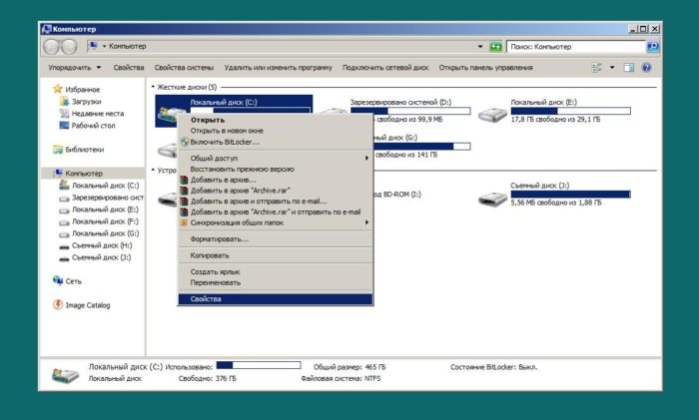Image resolution: width=699 pixels, height=420 pixels.
Task: Click the Поиск: Компьютер search field
Action: 576,46
